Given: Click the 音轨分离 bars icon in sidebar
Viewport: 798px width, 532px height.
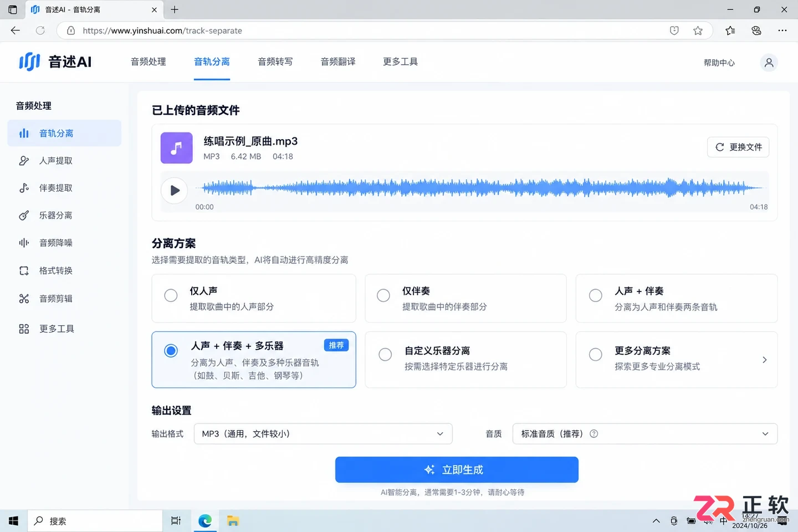Looking at the screenshot, I should click(24, 133).
